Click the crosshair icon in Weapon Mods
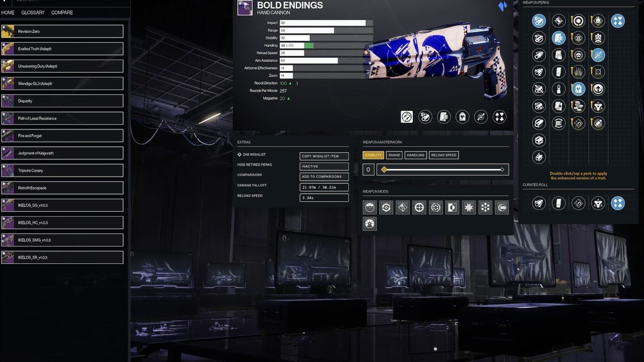The image size is (644, 362). pos(419,208)
